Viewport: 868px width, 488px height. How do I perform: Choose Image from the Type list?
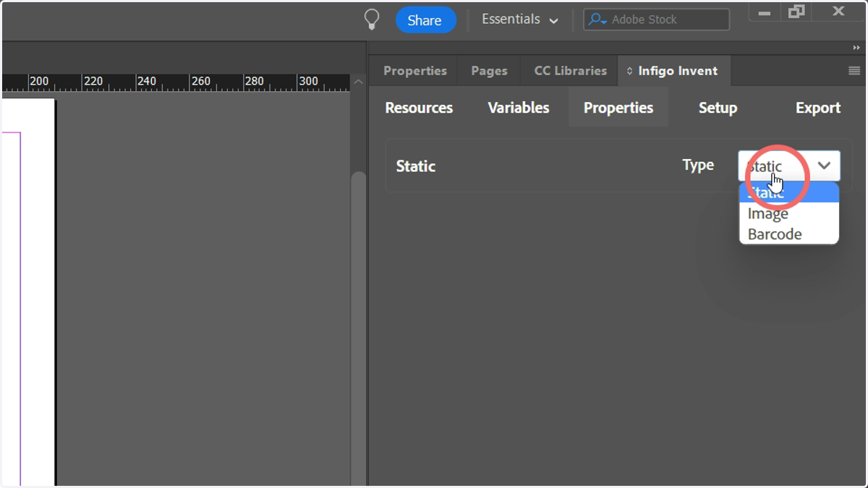pyautogui.click(x=788, y=214)
